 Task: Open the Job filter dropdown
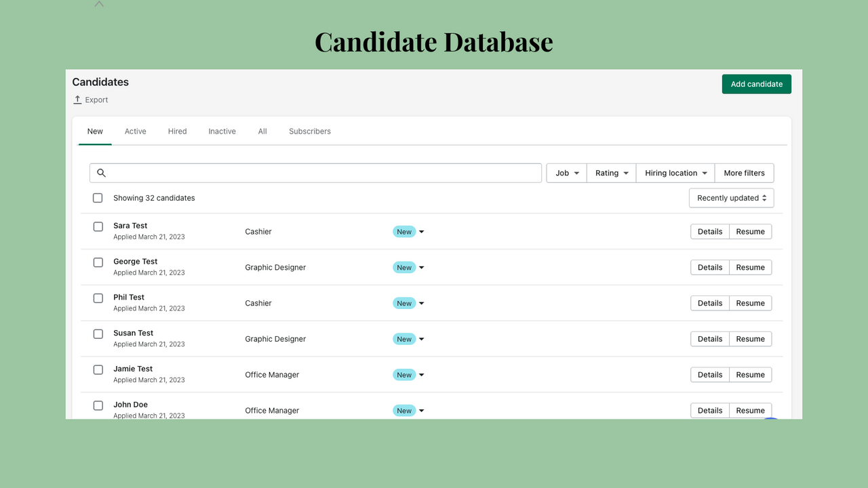(566, 173)
